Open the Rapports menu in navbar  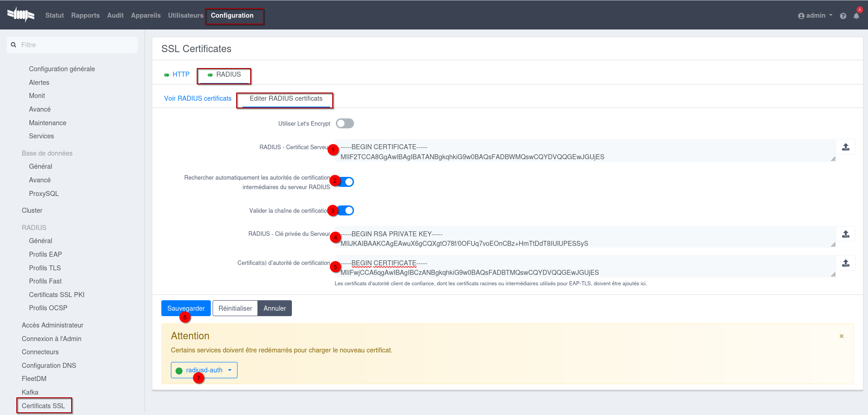click(x=85, y=15)
